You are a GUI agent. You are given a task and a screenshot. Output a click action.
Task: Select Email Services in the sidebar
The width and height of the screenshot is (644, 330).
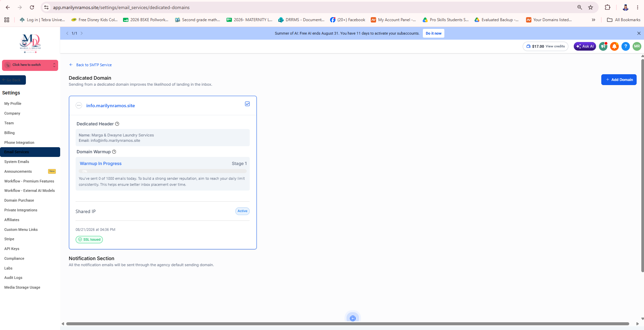tap(30, 152)
